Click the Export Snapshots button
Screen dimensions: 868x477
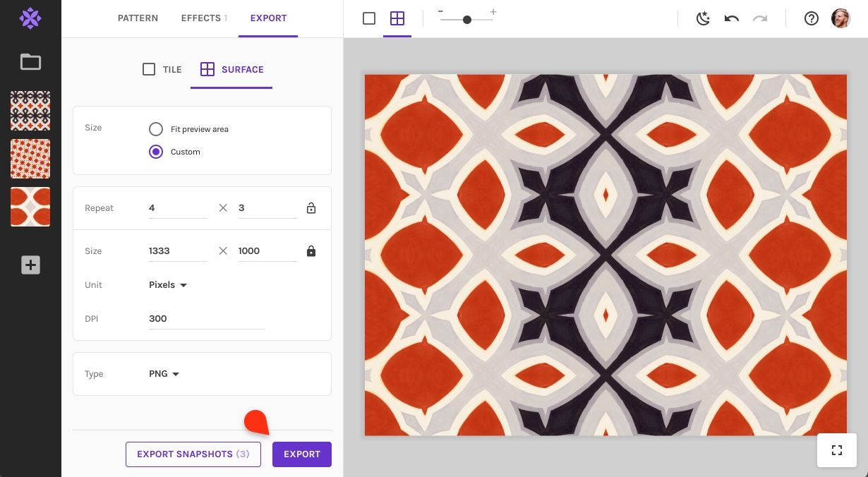pyautogui.click(x=193, y=454)
